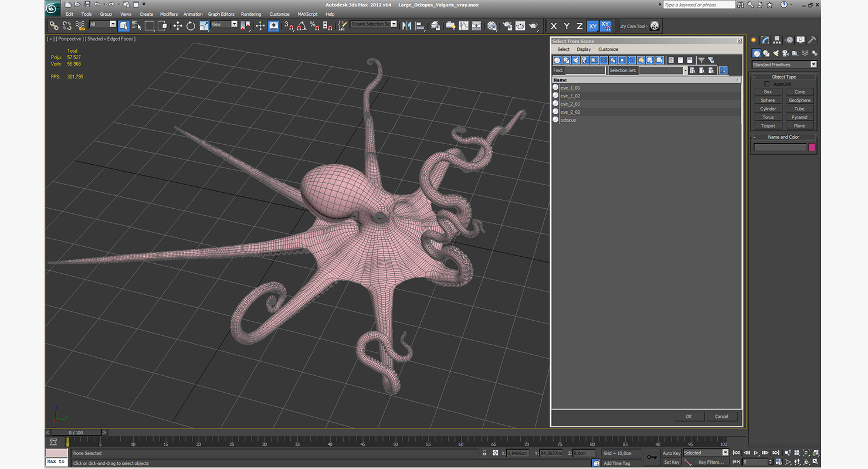Click the Teapot primitive button
Viewport: 868px width, 469px height.
[x=768, y=125]
